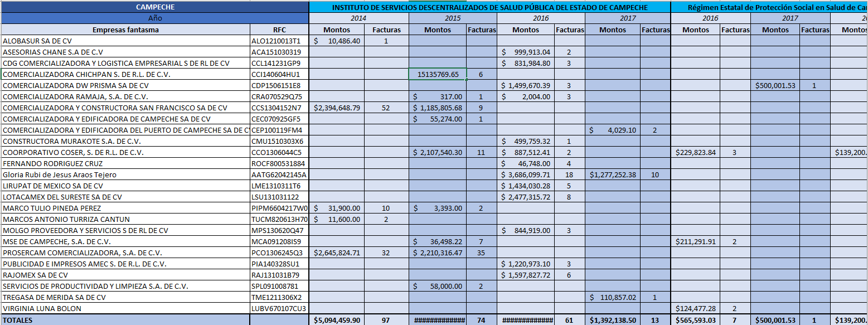Click COMERCIALIZADORA DW PRISMA SA DE CV

125,85
